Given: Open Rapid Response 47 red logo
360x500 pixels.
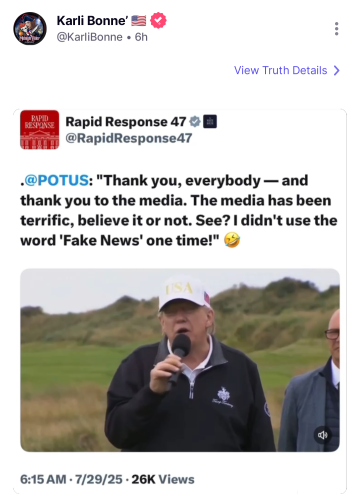Looking at the screenshot, I should (40, 130).
